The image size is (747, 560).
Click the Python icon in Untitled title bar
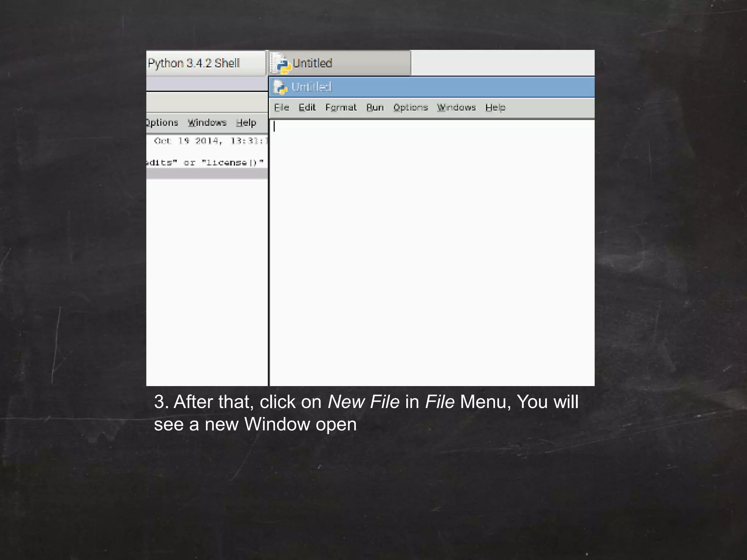coord(280,87)
